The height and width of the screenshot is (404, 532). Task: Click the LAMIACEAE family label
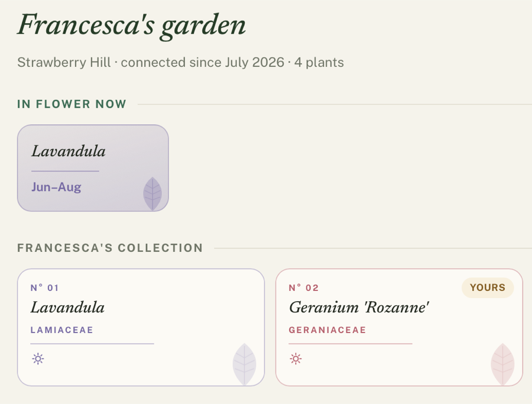coord(61,330)
